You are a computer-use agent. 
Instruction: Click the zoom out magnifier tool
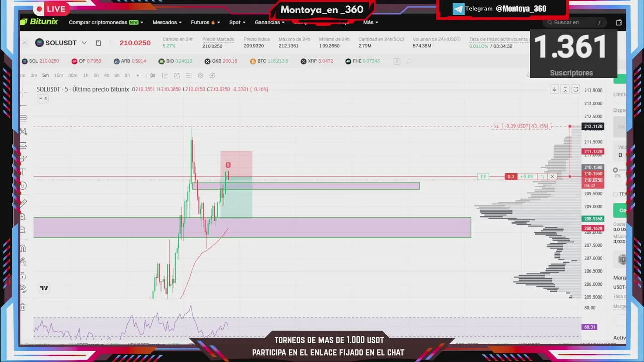tap(23, 230)
